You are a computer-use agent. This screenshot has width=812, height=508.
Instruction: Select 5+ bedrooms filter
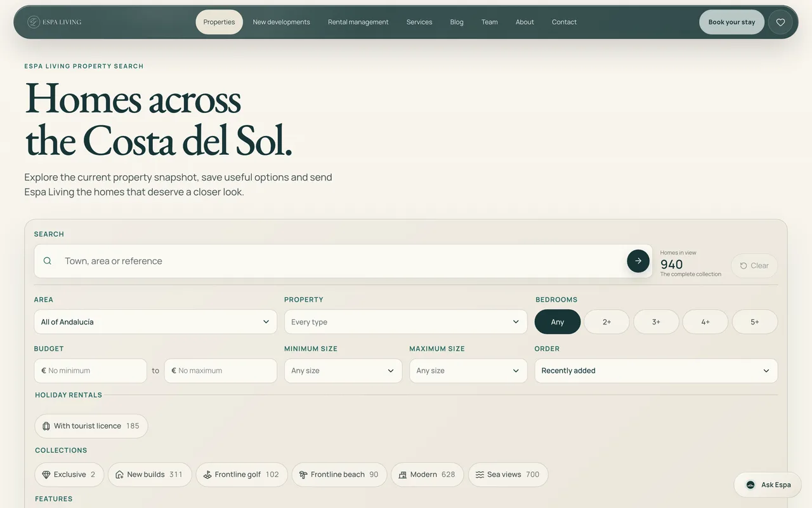coord(755,322)
